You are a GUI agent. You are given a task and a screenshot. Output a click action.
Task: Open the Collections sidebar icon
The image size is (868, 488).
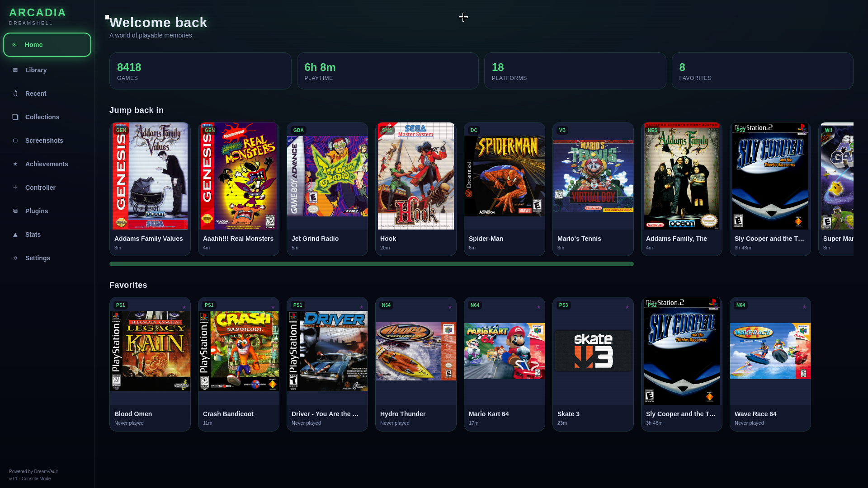[x=15, y=117]
